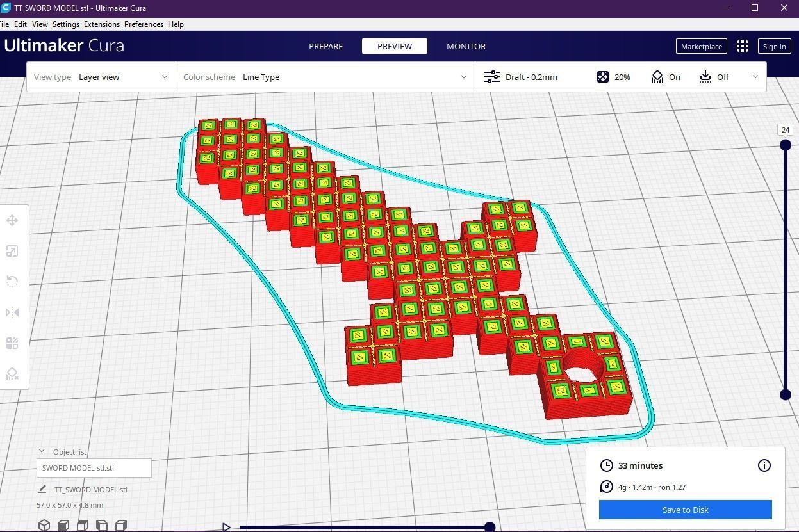Click the 57.0 x 57.0 x 4.8 mm dimensions
This screenshot has height=532, width=799.
70,504
